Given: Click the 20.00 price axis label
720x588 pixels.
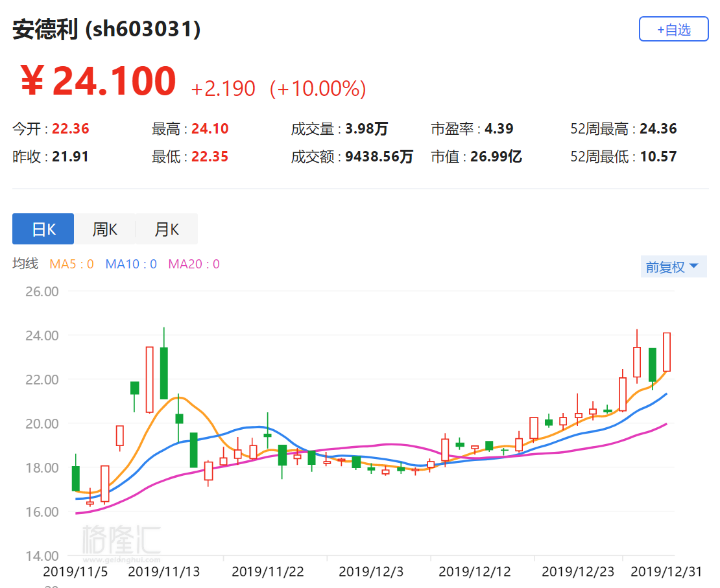Looking at the screenshot, I should (42, 424).
